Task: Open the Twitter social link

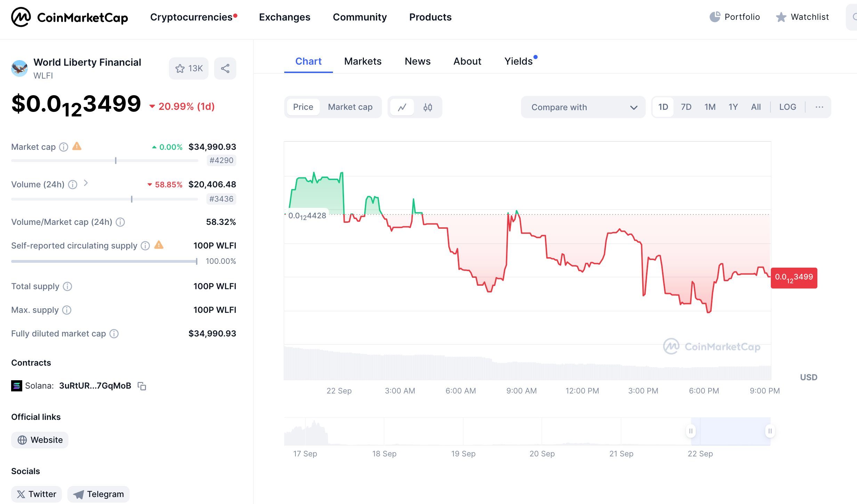Action: (x=36, y=494)
